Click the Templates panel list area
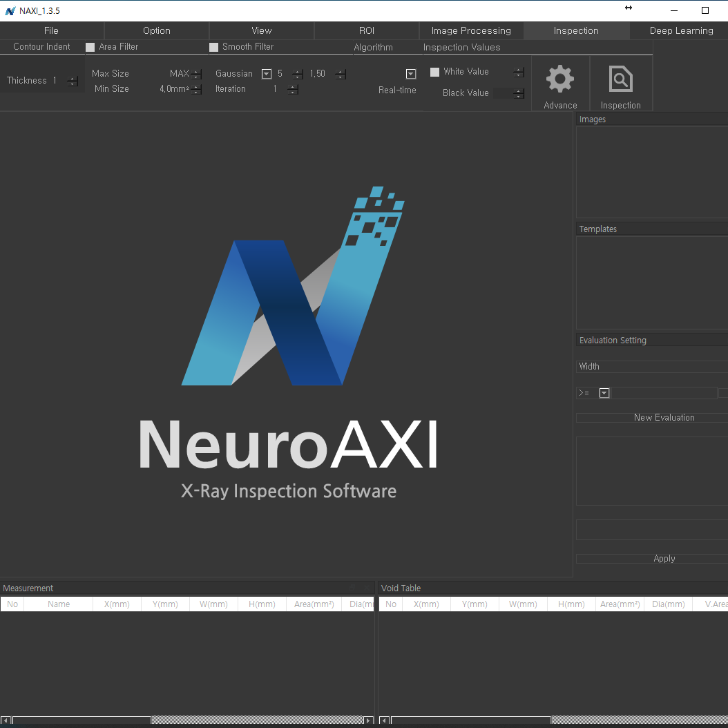Screen dimensions: 728x728 [x=652, y=282]
